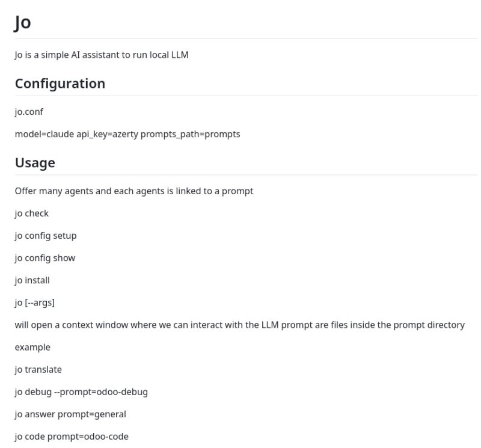481x448 pixels.
Task: Click the "Usage" section heading
Action: 35,163
